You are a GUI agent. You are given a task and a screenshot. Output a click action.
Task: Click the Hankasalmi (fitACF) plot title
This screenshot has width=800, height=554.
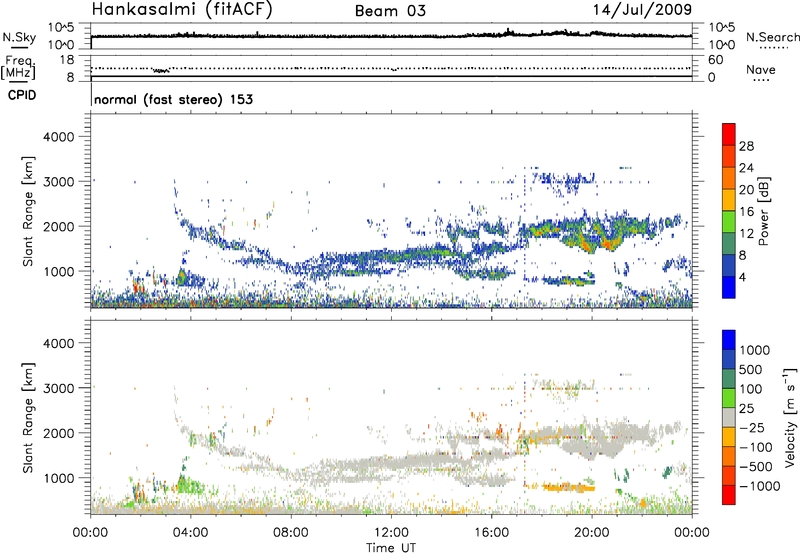click(x=182, y=9)
